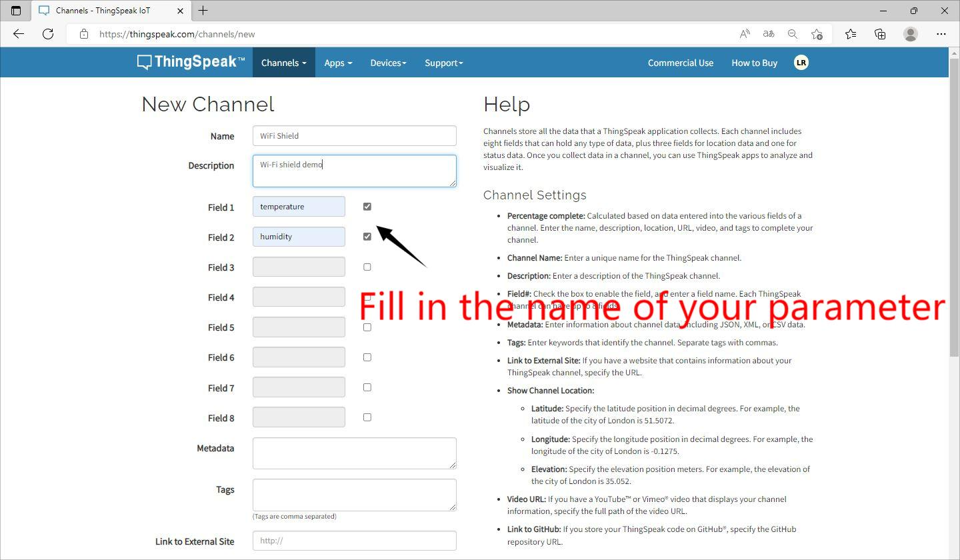This screenshot has width=960, height=560.
Task: Enable the Field 8 checkbox
Action: pyautogui.click(x=367, y=417)
